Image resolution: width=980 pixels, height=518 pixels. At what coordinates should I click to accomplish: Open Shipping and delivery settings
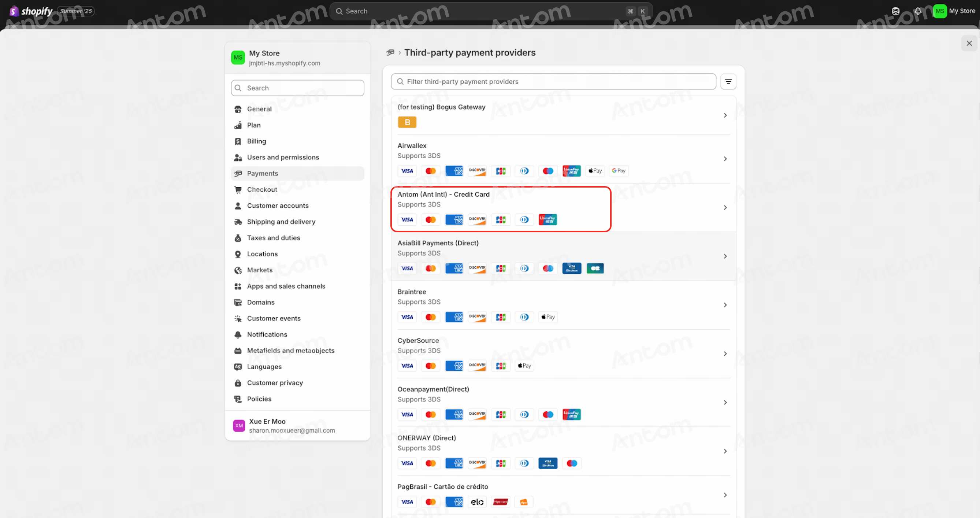pyautogui.click(x=297, y=222)
